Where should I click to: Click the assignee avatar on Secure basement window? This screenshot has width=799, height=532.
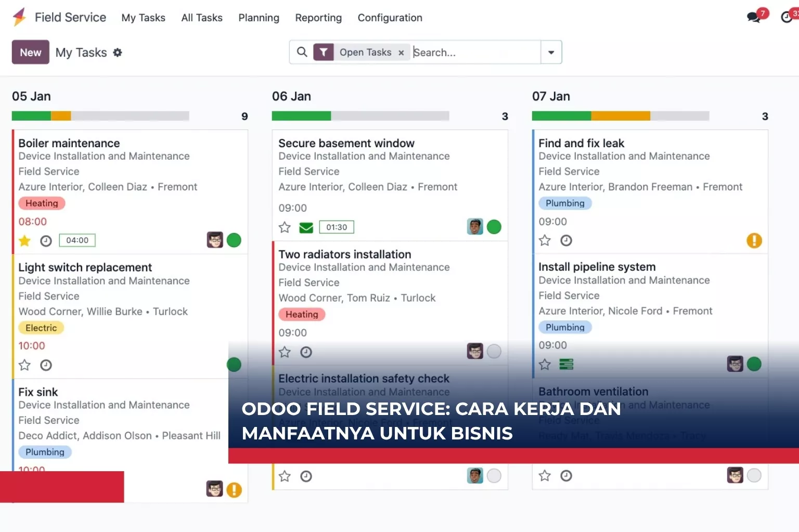(475, 227)
